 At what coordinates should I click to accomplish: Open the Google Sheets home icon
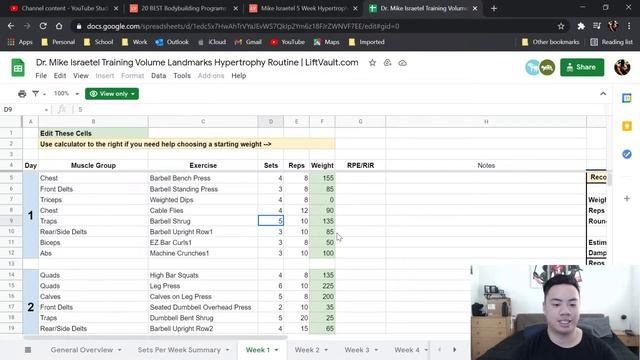tap(18, 68)
